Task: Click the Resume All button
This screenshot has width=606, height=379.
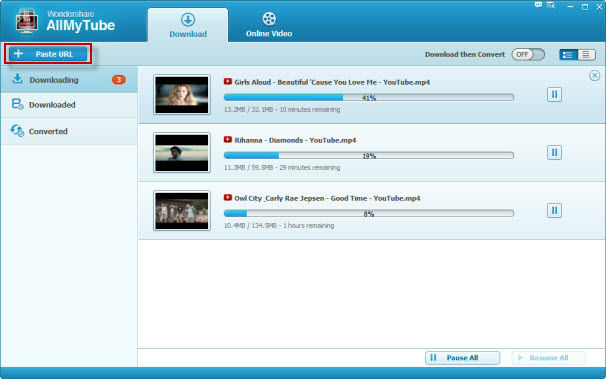Action: coord(548,358)
